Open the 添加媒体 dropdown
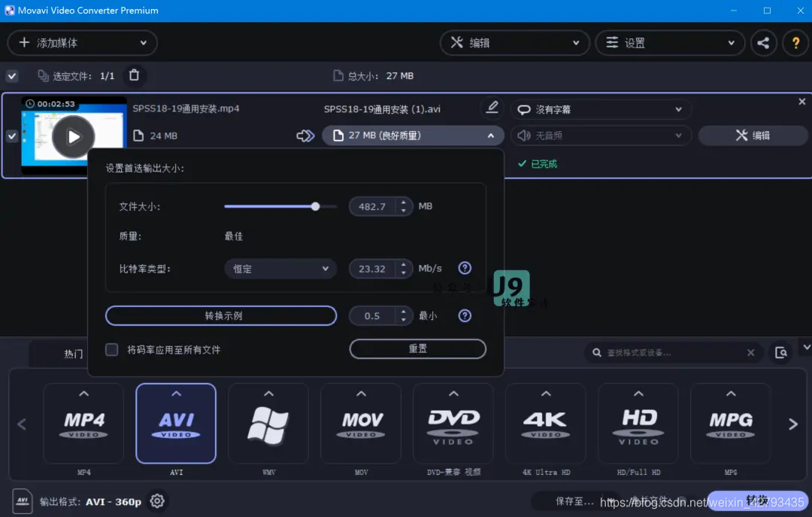Screen dimensions: 812x517 click(x=83, y=43)
